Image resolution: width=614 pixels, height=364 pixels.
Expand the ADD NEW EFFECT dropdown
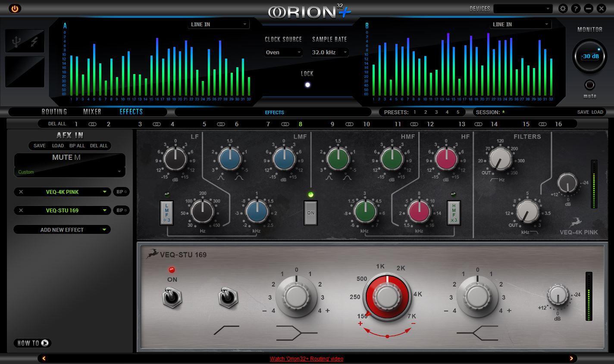(x=62, y=230)
